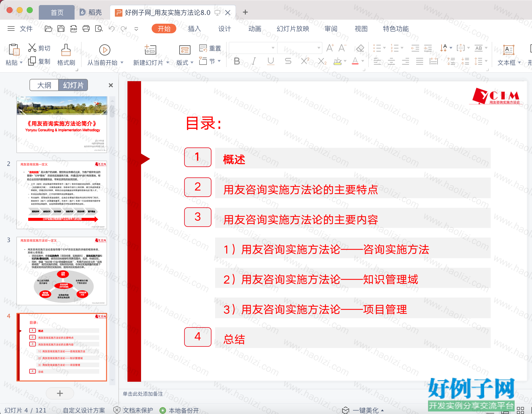Screen dimensions: 532x414
Task: Insert a text box
Action: pyautogui.click(x=509, y=50)
